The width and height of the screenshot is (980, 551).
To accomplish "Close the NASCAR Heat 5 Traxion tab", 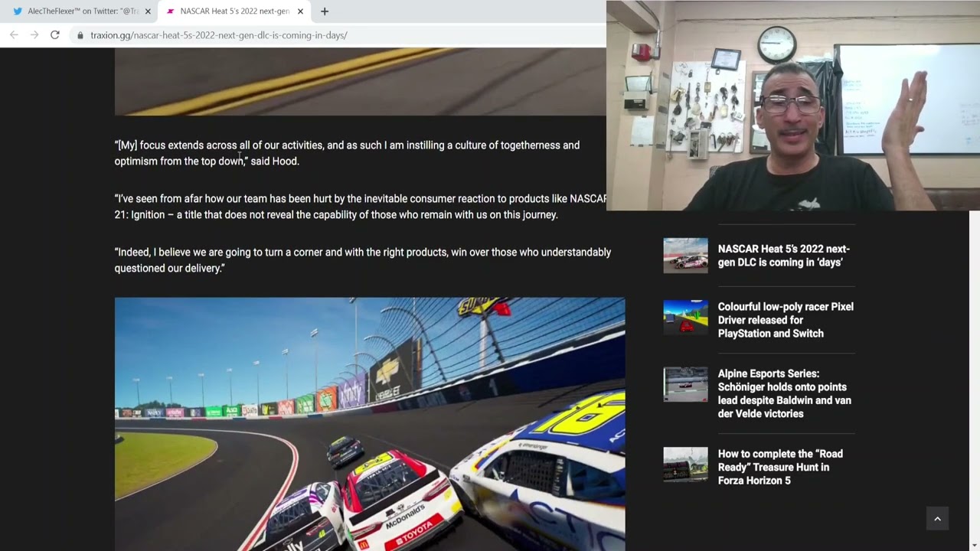I will pos(300,11).
